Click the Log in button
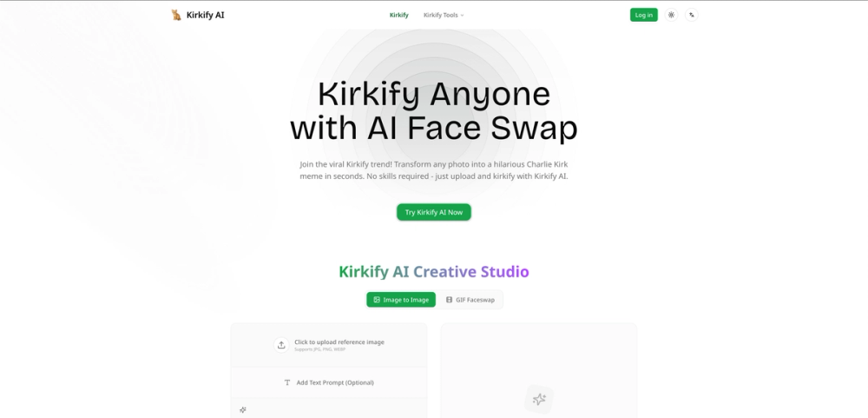This screenshot has width=868, height=418. tap(643, 15)
